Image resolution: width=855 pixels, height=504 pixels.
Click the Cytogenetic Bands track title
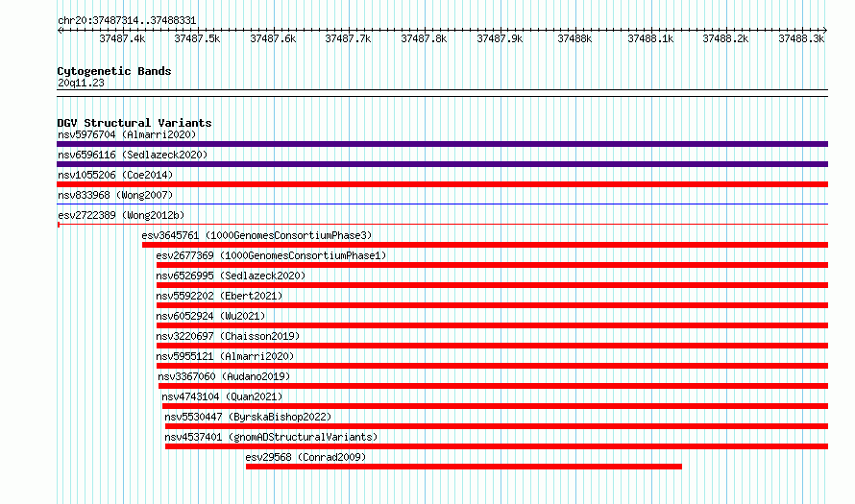[x=114, y=71]
